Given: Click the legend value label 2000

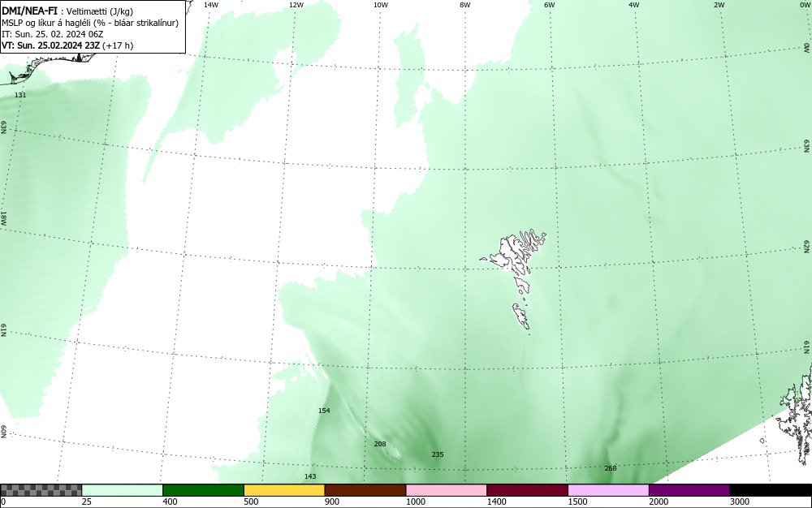Looking at the screenshot, I should [659, 502].
